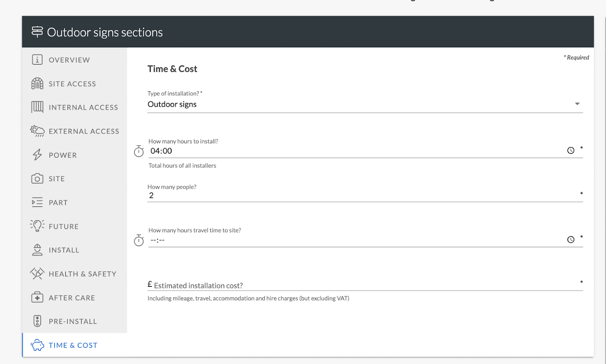Click the Internal Access radiator icon

[x=37, y=107]
